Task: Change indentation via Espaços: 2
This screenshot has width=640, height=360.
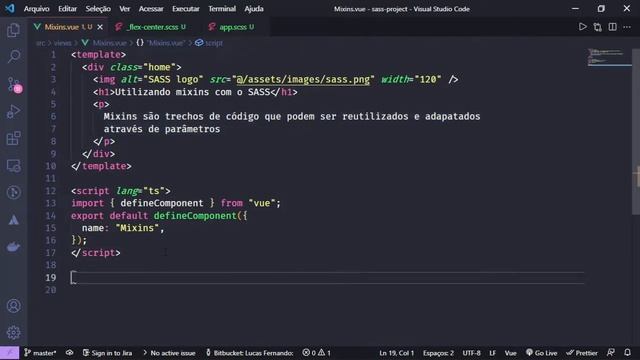Action: (x=438, y=353)
